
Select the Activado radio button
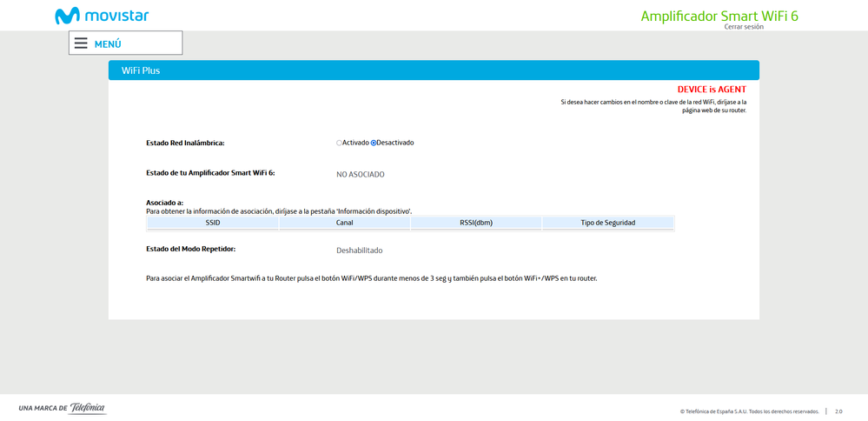point(340,143)
